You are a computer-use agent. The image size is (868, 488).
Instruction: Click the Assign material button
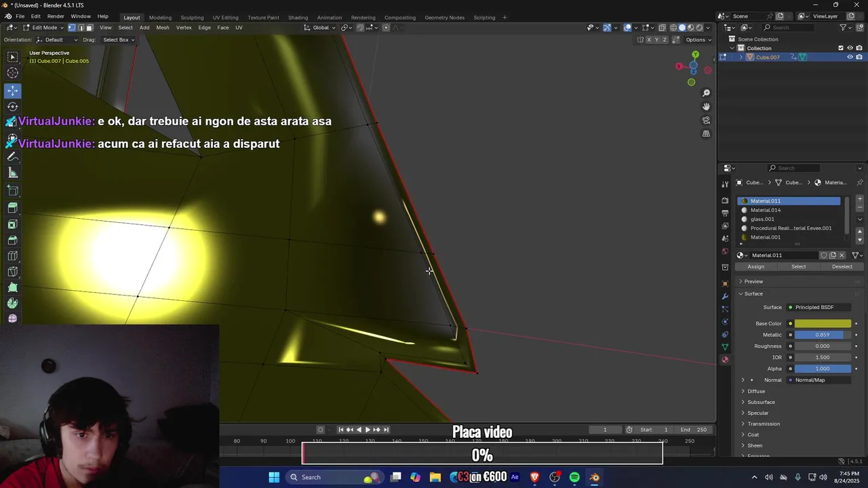[755, 266]
